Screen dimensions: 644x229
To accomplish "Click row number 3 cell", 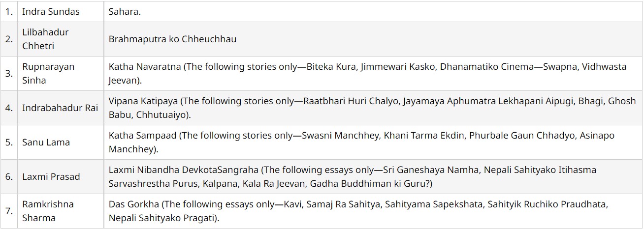I will [9, 73].
